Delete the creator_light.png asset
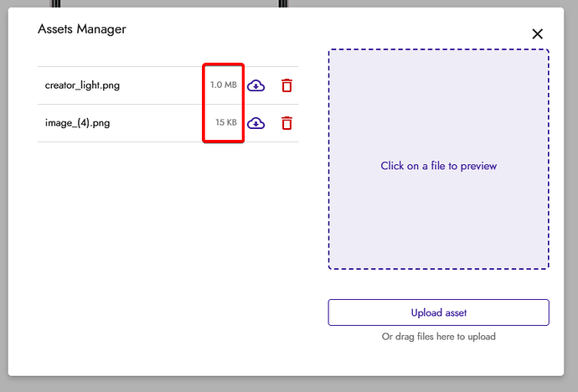Viewport: 578px width, 392px height. (x=286, y=85)
